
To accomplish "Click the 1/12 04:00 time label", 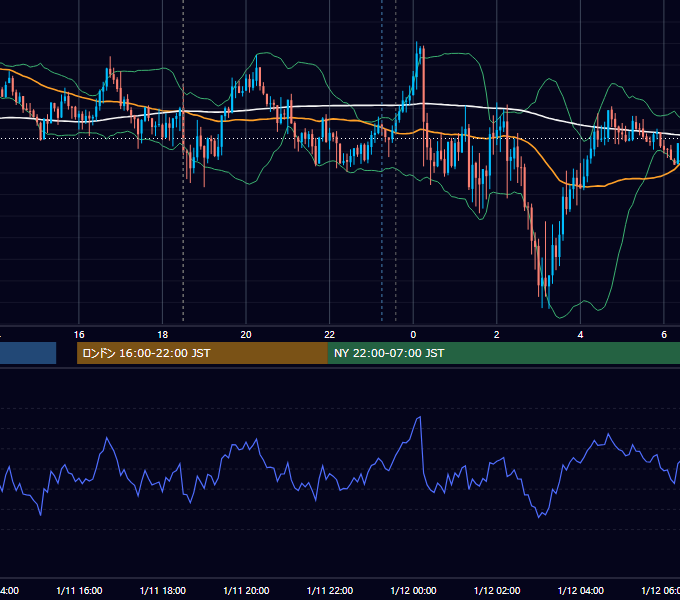I will [581, 590].
